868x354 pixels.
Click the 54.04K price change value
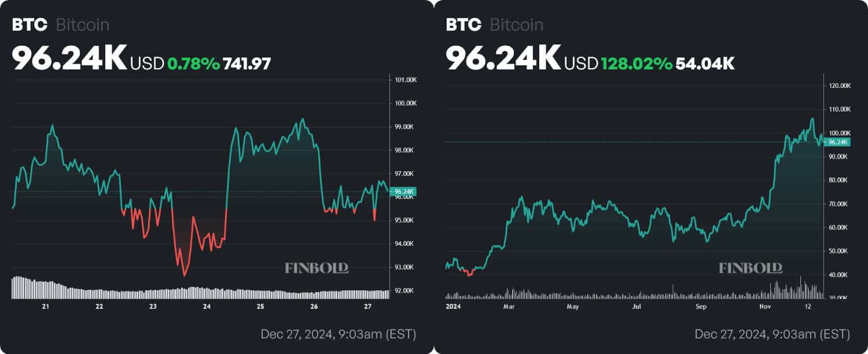click(x=705, y=64)
